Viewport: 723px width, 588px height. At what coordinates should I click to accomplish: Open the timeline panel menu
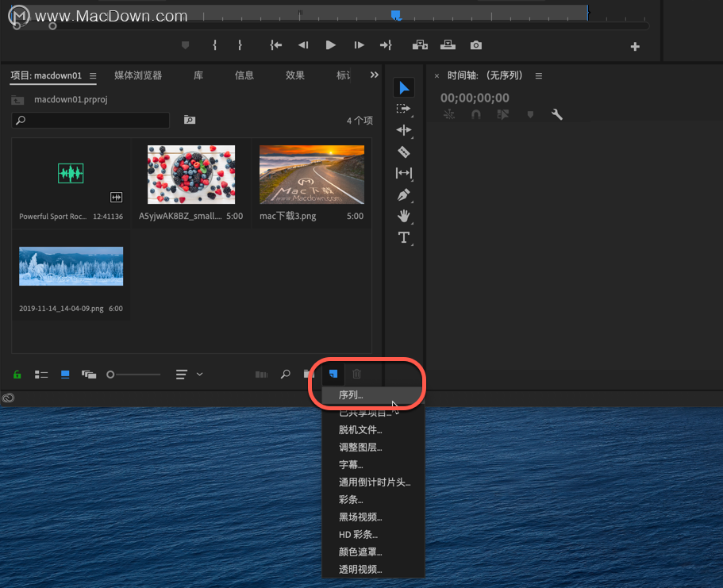click(x=539, y=75)
